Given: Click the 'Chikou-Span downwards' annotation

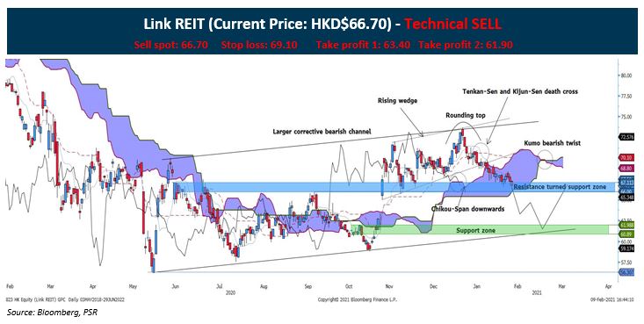Looking at the screenshot, I should coord(467,209).
